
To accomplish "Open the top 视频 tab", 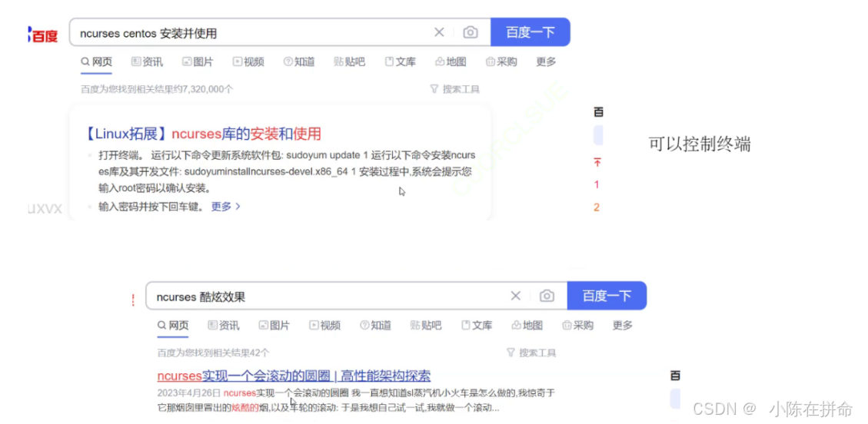I will pos(248,62).
